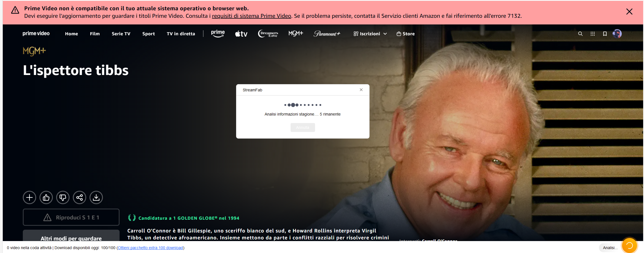Click the L'ispettore tibbs title text
Viewport: 644px width, 253px height.
pos(76,70)
